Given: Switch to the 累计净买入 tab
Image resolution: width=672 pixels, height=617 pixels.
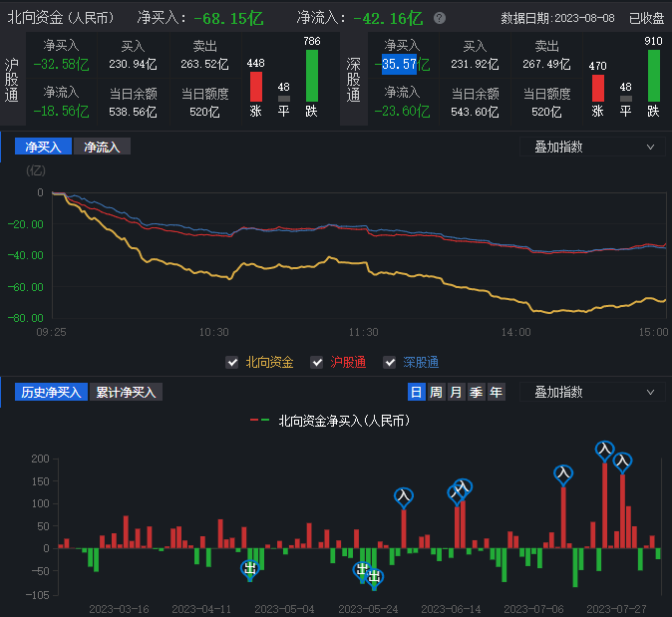Looking at the screenshot, I should [127, 392].
